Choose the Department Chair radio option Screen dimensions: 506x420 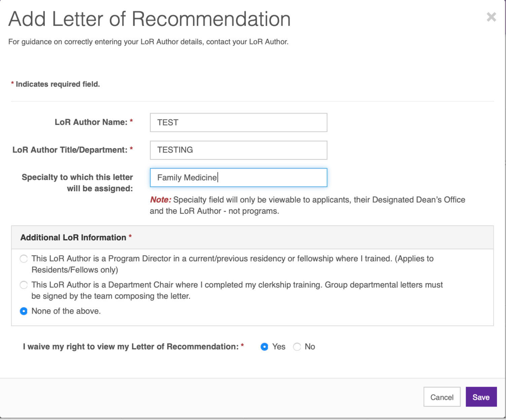(24, 285)
